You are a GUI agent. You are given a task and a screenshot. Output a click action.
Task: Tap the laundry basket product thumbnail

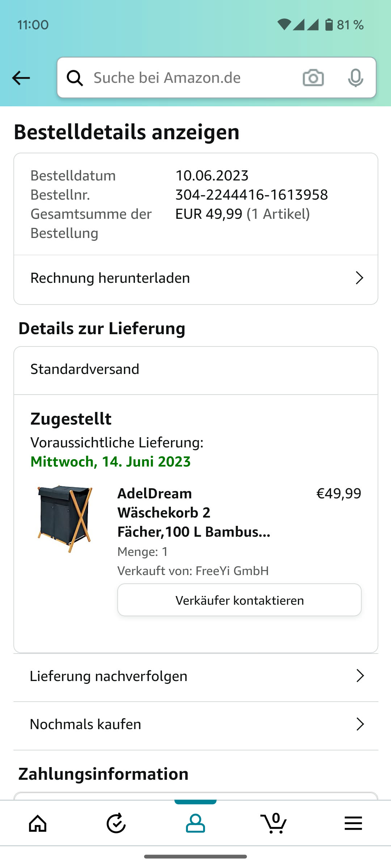(65, 519)
